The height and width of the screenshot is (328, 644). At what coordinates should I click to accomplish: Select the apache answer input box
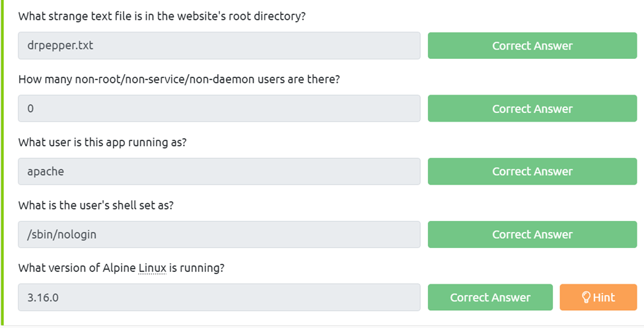pyautogui.click(x=219, y=171)
